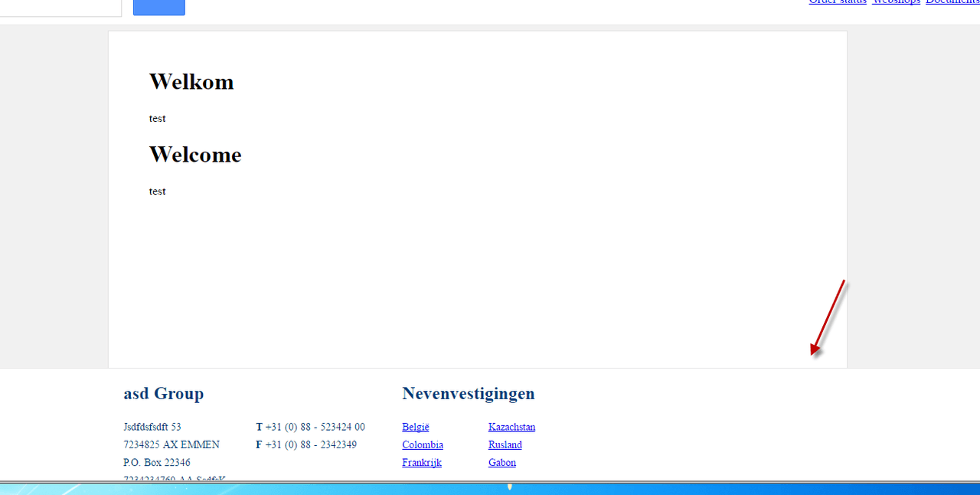
Task: Select the Rusland link
Action: 505,444
